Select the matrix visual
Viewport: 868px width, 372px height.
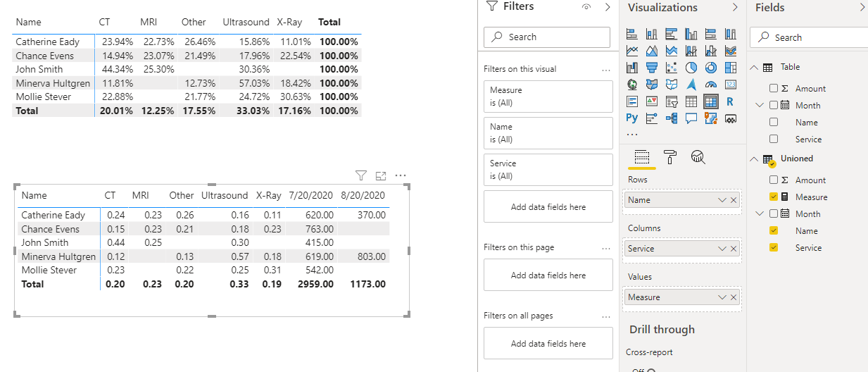(710, 101)
